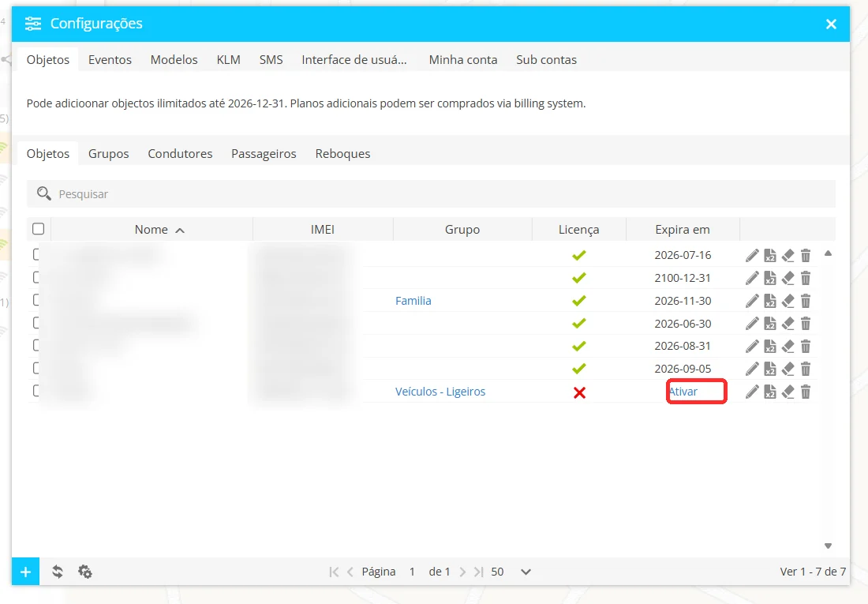Delete the object expiring 2026-06-30
The image size is (868, 604).
806,324
